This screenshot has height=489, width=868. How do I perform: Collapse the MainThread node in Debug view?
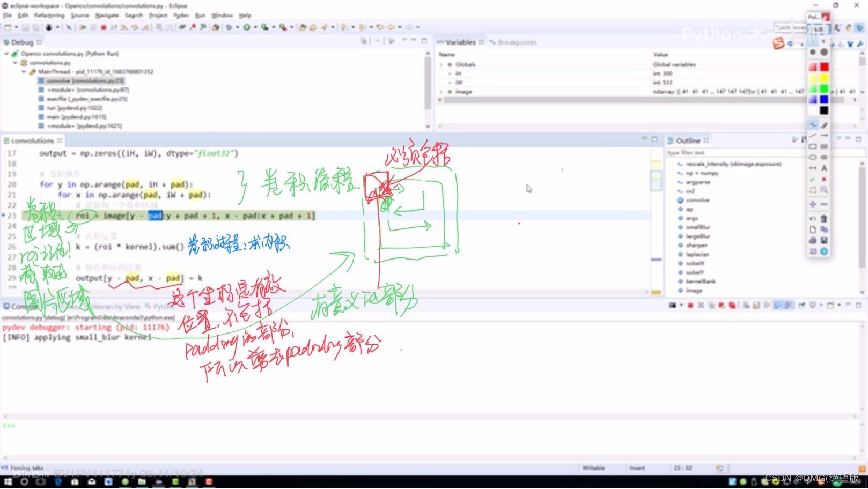pos(25,71)
